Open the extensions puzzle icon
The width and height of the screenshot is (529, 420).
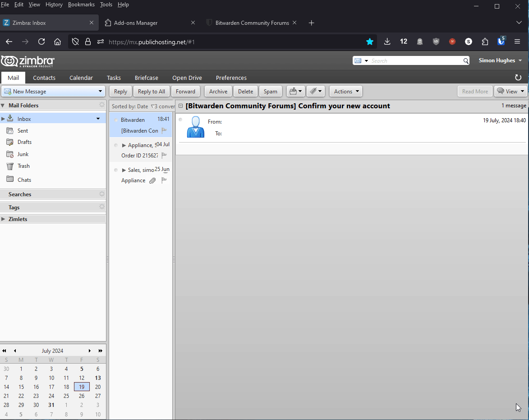(485, 42)
